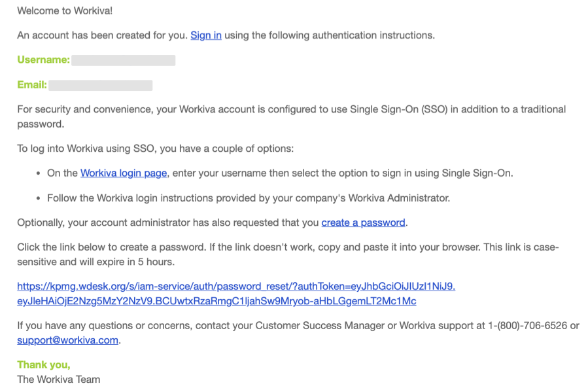Open the create a password link
The width and height of the screenshot is (588, 390).
(363, 222)
